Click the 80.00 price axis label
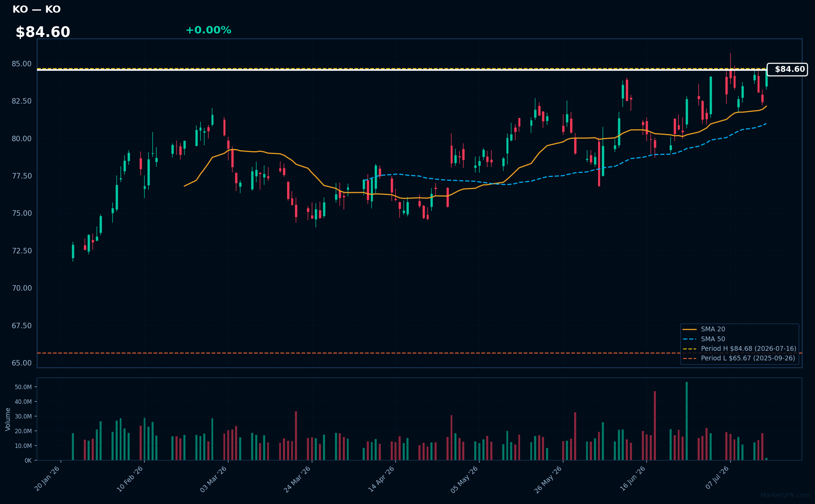 22,139
